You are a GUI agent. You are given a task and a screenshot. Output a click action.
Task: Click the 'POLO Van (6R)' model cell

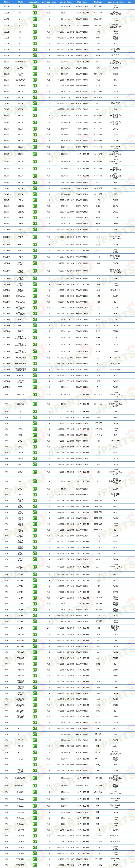[20, 771]
